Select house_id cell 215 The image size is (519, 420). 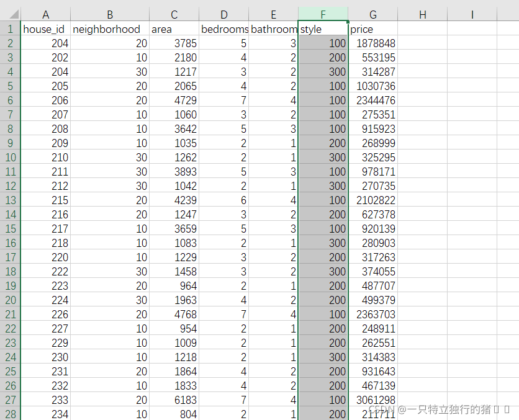coord(46,200)
